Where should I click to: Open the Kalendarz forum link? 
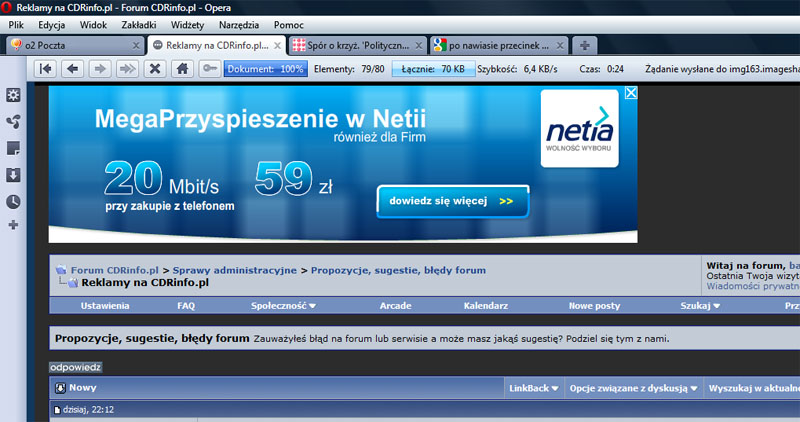click(486, 306)
